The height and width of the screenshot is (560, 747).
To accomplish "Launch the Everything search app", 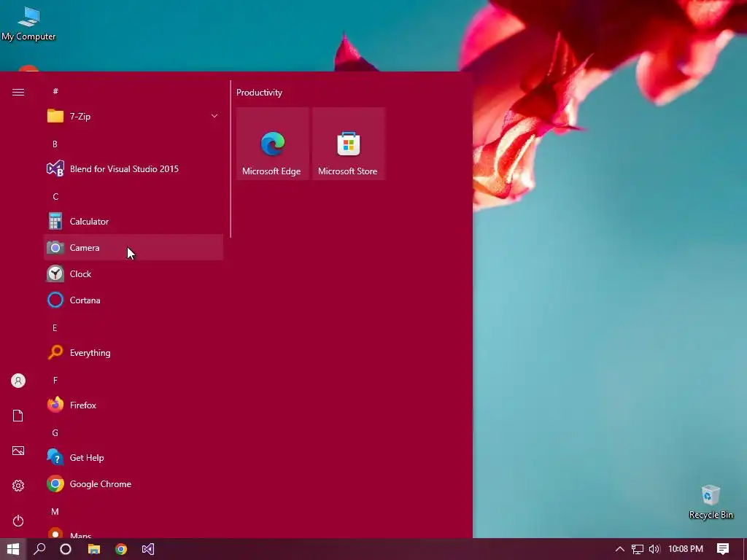I will click(x=133, y=353).
